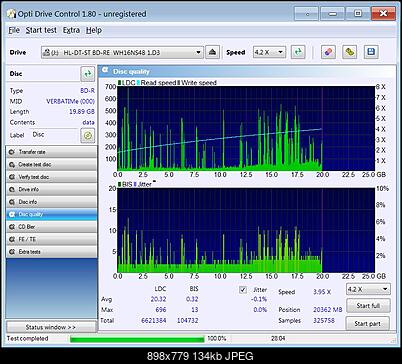Open the CD Bler test
The width and height of the screenshot is (402, 364).
tap(52, 227)
